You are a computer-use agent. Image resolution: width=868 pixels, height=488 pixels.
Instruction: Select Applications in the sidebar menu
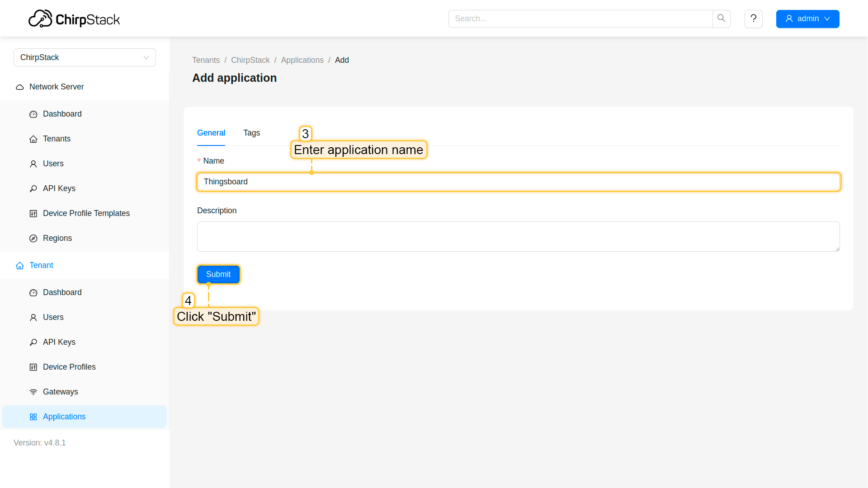tap(64, 417)
